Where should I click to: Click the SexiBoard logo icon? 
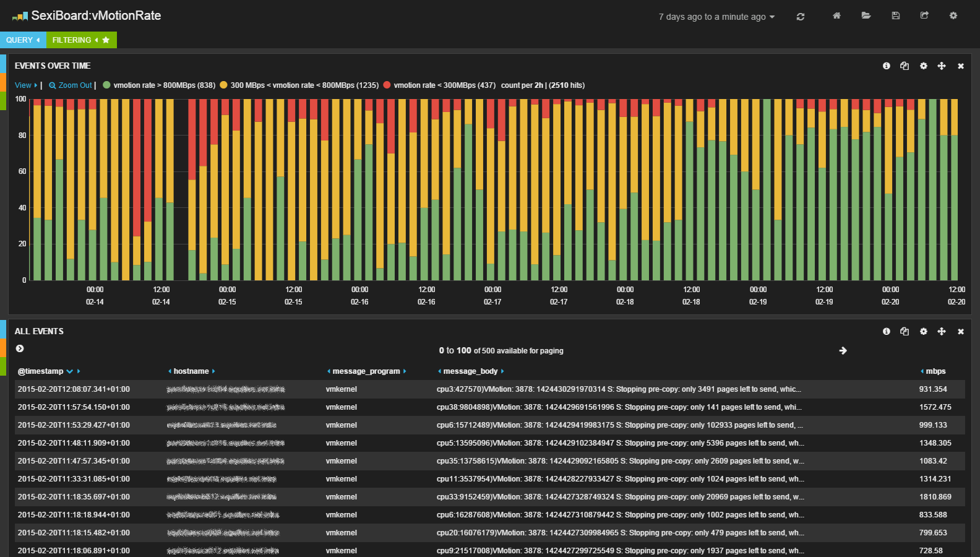coord(20,16)
